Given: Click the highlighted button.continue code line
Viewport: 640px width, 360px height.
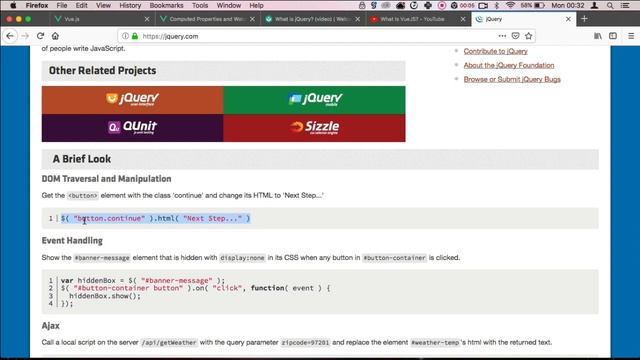Looking at the screenshot, I should (x=156, y=218).
